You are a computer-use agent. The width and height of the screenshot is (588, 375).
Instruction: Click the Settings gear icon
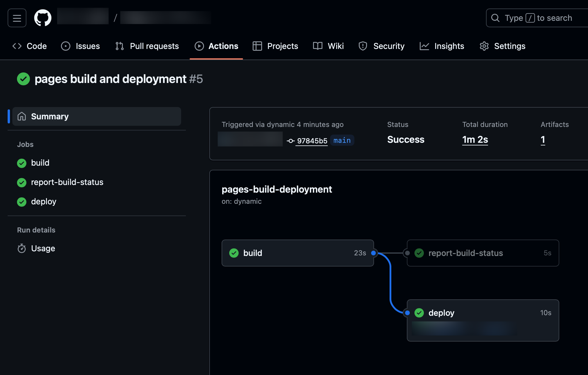[484, 46]
